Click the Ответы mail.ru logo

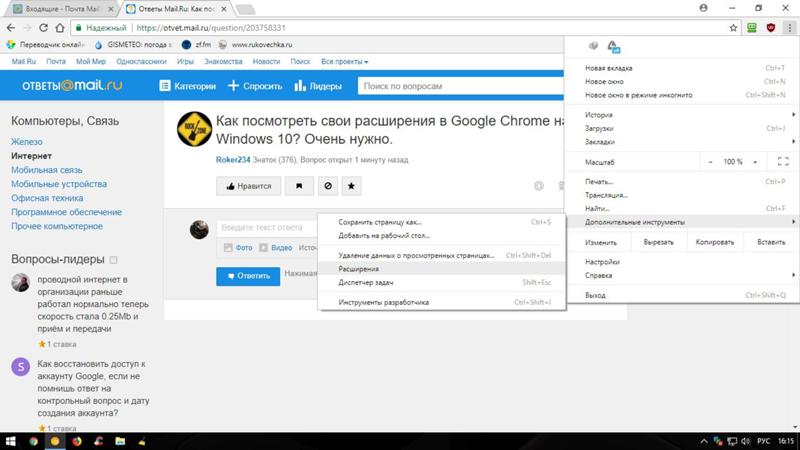click(x=72, y=86)
